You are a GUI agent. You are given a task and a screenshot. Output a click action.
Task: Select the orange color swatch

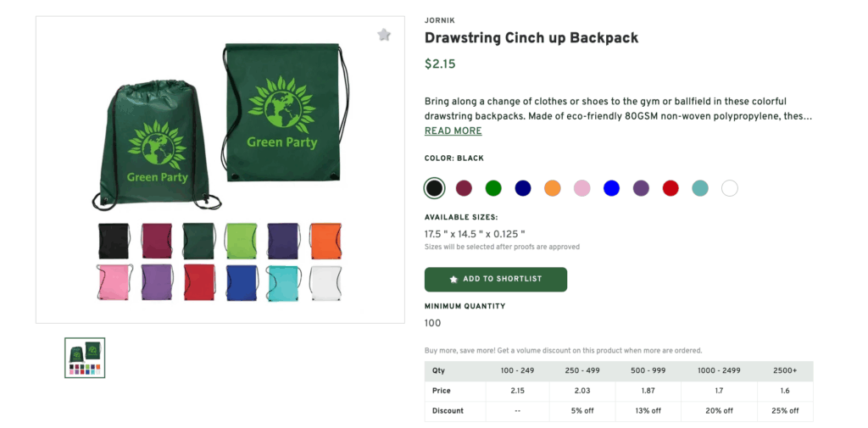553,188
